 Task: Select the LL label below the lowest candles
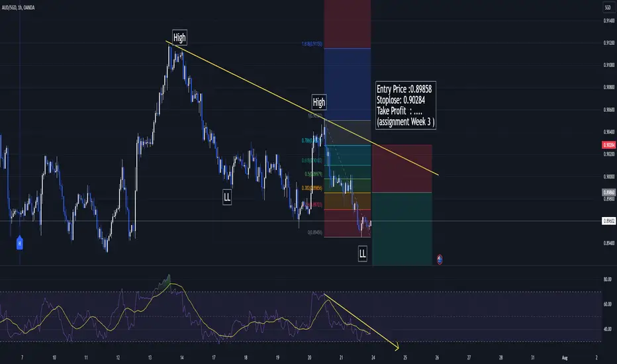(362, 253)
